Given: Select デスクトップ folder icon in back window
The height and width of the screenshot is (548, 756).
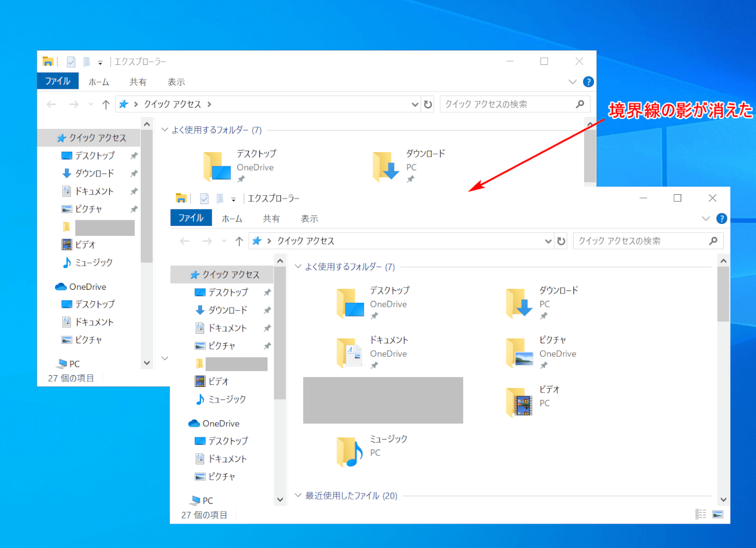Looking at the screenshot, I should click(x=217, y=166).
